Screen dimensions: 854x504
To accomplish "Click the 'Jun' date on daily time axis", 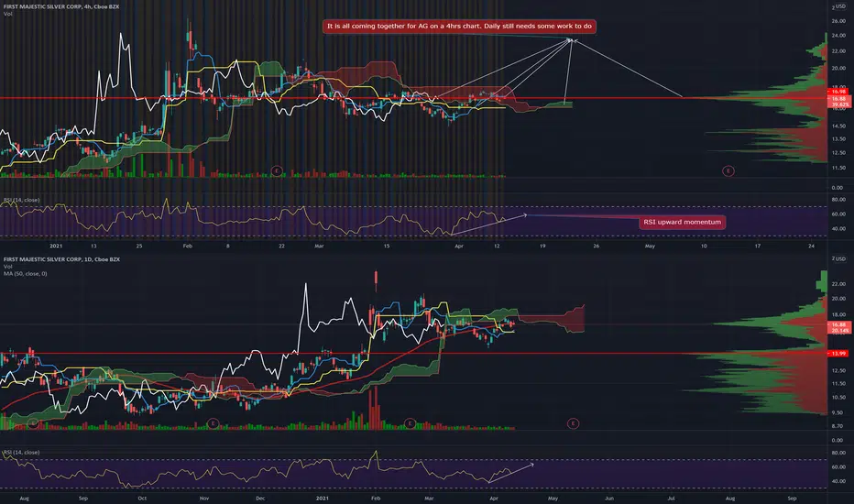I will [609, 499].
